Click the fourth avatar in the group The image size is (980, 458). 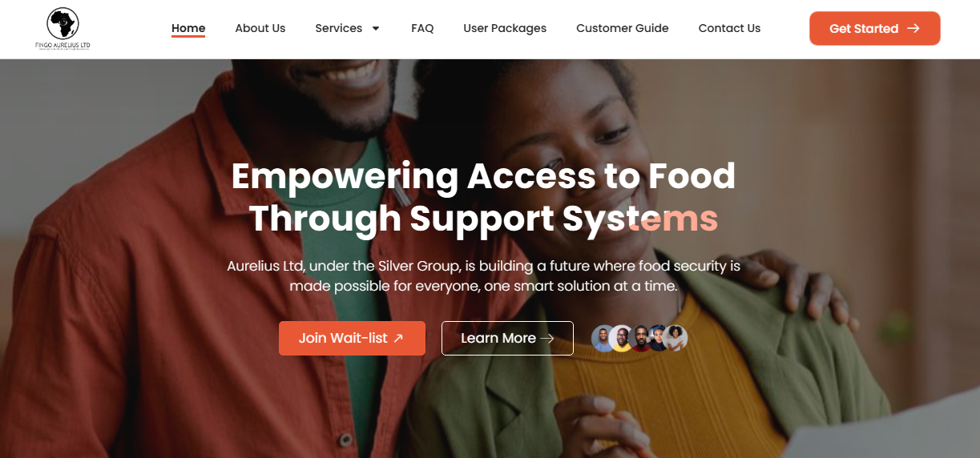click(657, 339)
